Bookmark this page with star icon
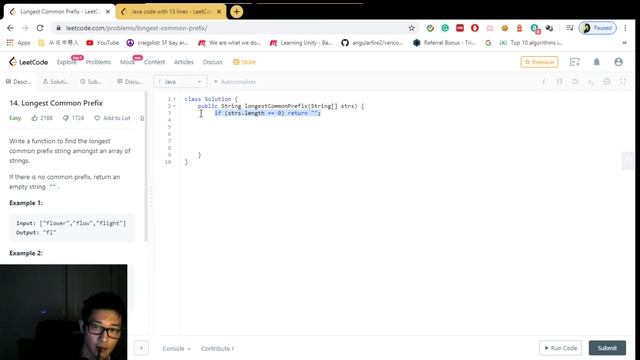The height and width of the screenshot is (360, 640). click(411, 28)
